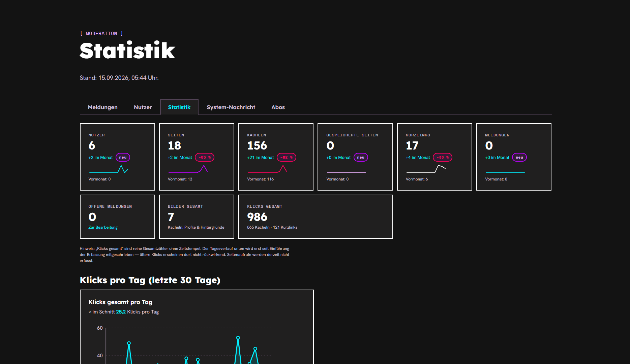Switch to the Nutzer tab
Viewport: 630px width, 364px height.
[143, 107]
